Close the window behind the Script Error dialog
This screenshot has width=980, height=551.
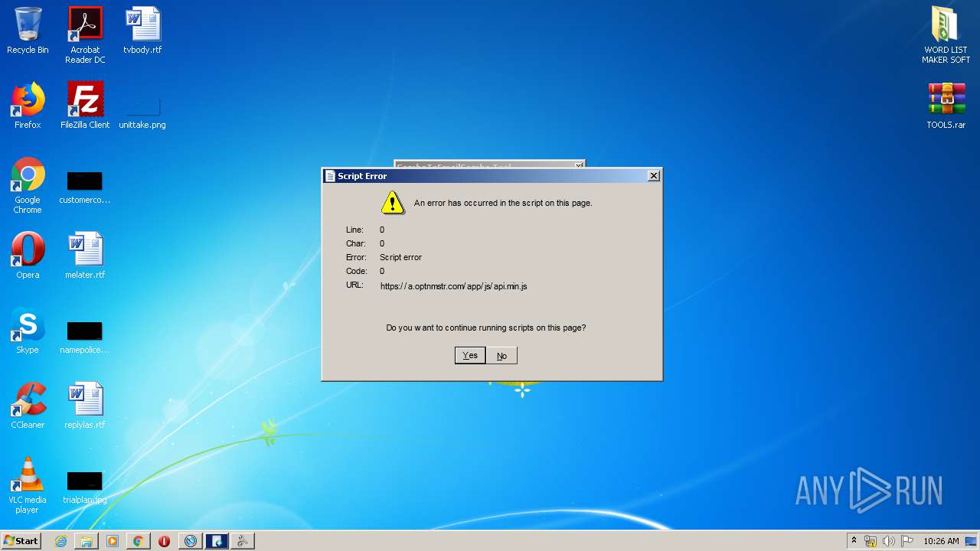pyautogui.click(x=579, y=165)
